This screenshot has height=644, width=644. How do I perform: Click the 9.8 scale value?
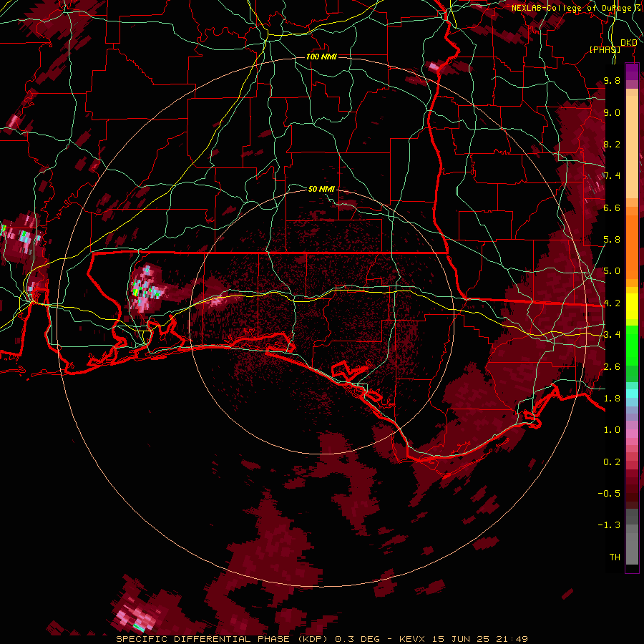[x=612, y=80]
